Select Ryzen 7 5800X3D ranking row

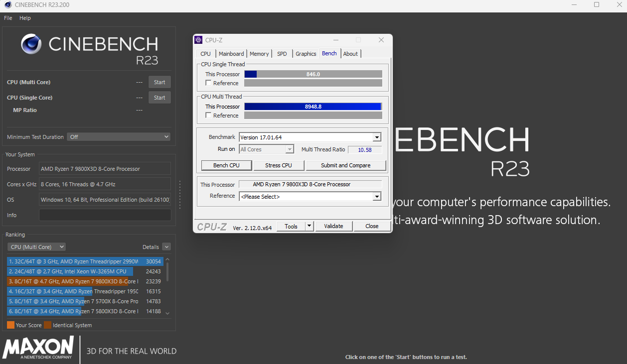85,311
